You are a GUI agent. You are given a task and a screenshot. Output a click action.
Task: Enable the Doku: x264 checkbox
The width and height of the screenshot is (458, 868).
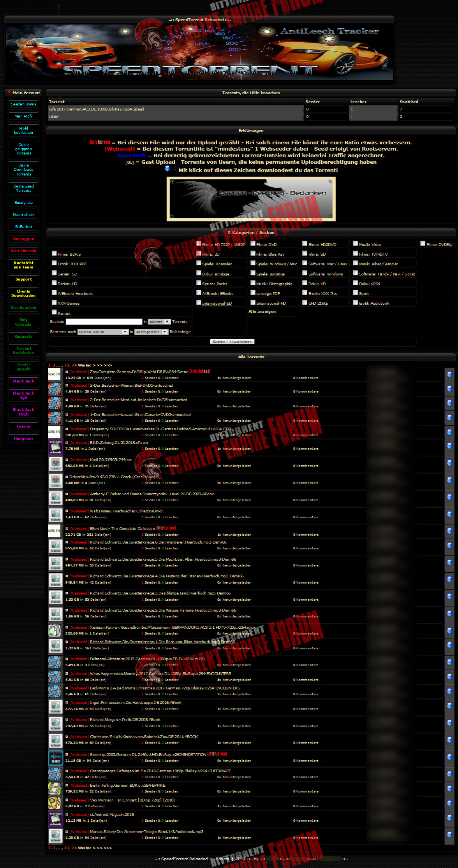pos(356,283)
